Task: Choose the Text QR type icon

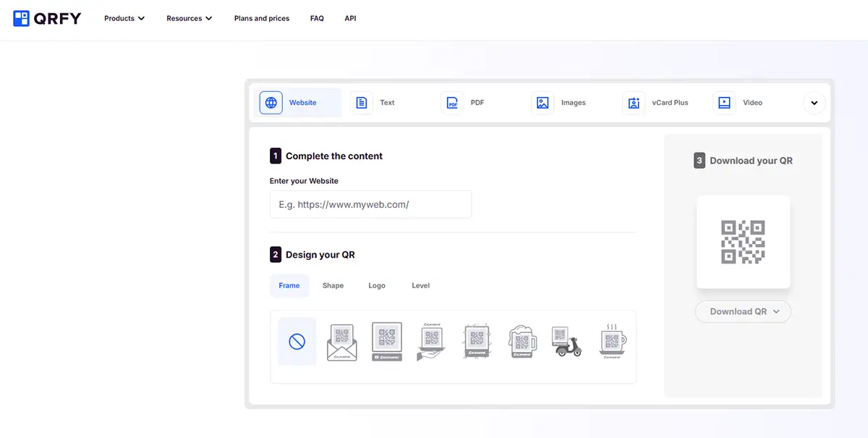Action: click(x=362, y=103)
